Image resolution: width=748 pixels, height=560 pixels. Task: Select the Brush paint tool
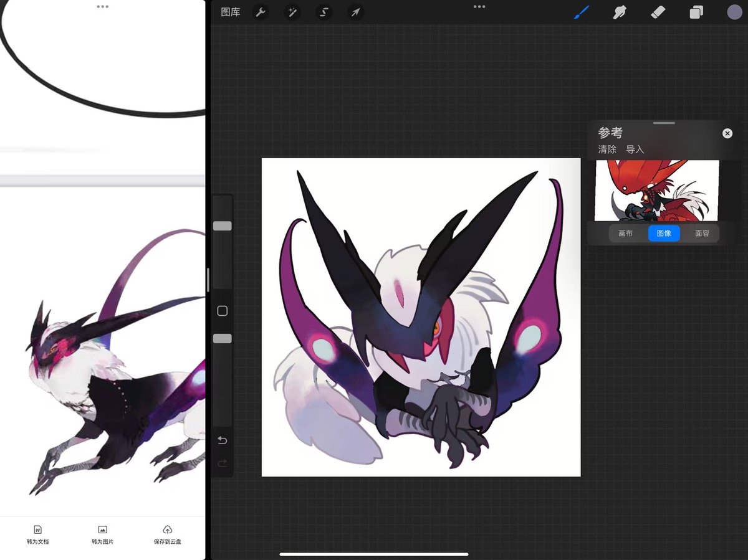point(581,12)
